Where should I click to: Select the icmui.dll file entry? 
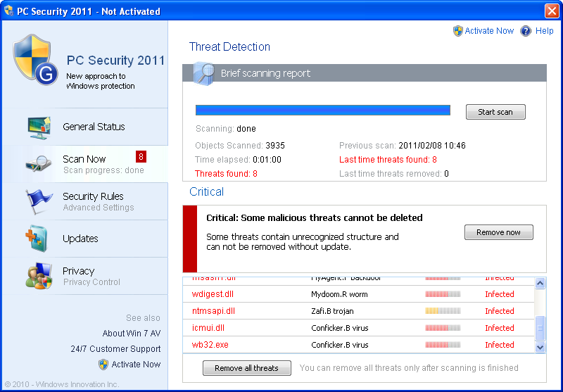(x=208, y=328)
